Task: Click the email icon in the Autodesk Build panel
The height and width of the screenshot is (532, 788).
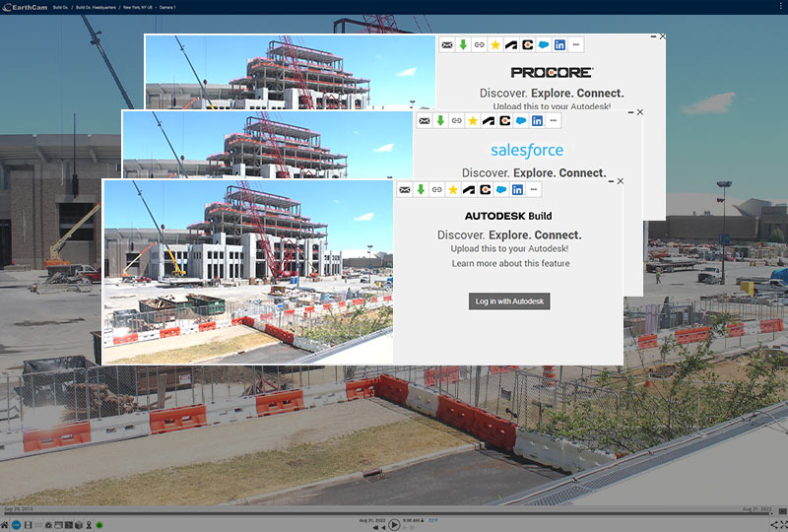Action: [405, 189]
